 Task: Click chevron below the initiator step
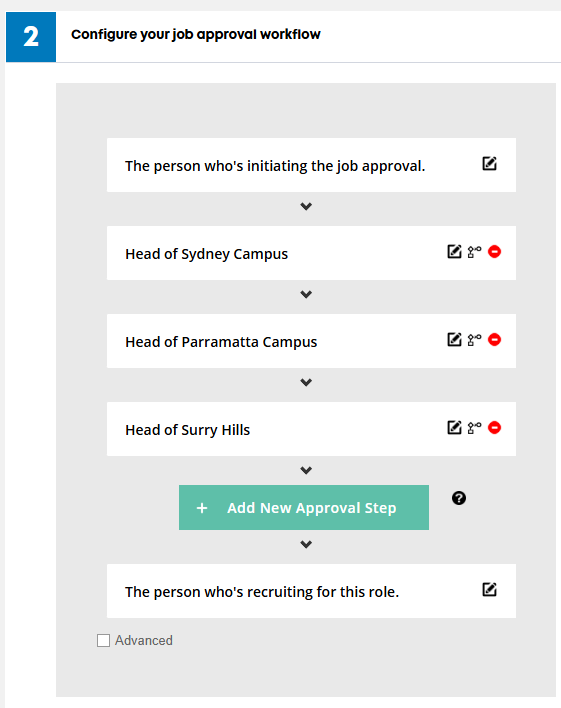pos(306,206)
